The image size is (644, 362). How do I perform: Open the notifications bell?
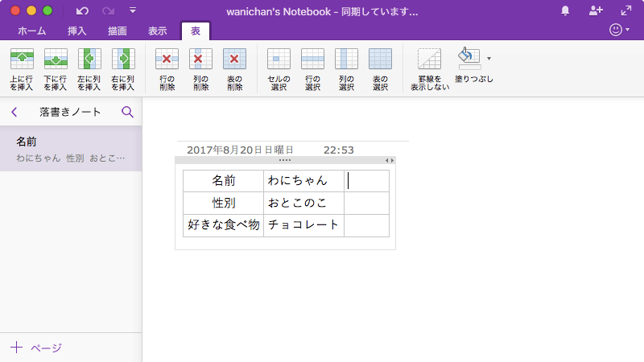[x=565, y=11]
